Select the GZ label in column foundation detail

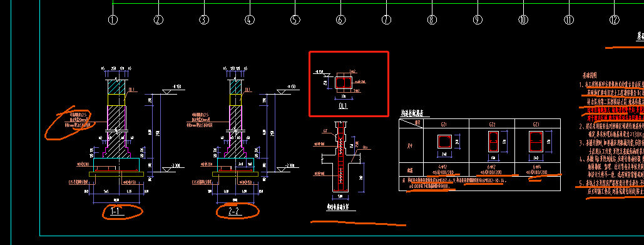click(x=325, y=132)
